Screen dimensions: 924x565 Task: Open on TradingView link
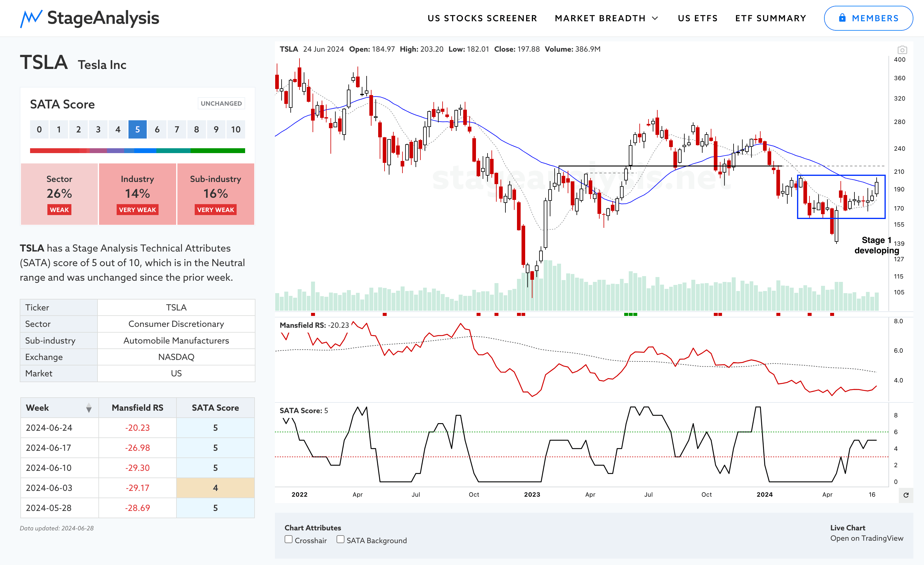pos(867,538)
